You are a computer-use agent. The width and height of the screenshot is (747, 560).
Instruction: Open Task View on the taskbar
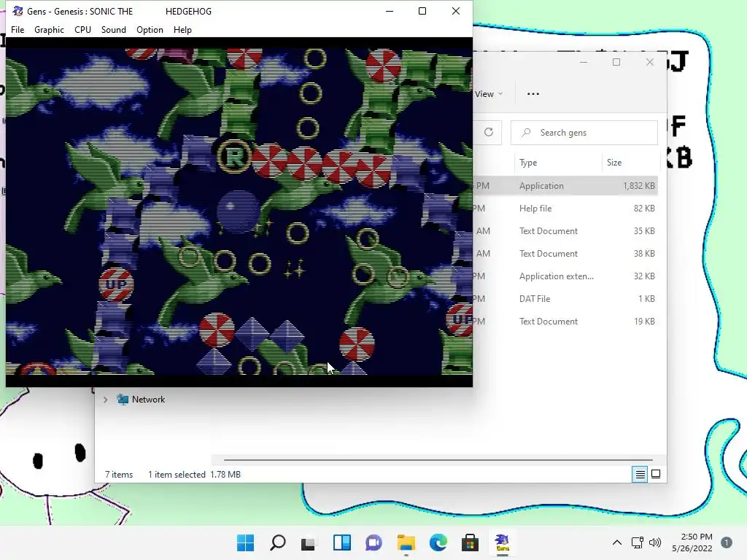point(309,542)
